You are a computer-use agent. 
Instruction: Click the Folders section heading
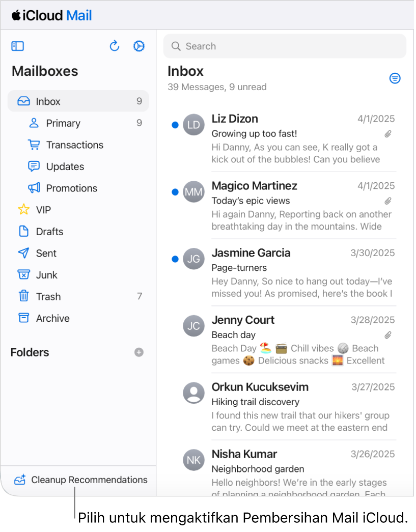tap(30, 352)
